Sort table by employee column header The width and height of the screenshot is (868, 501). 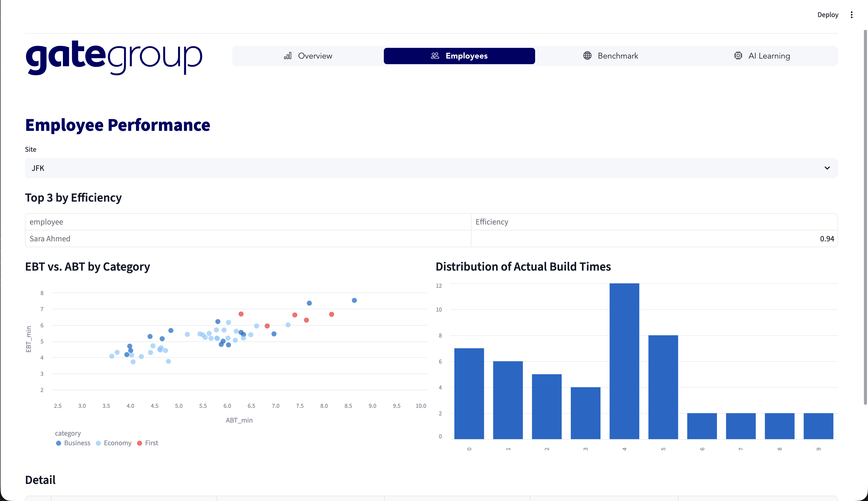[x=46, y=222]
